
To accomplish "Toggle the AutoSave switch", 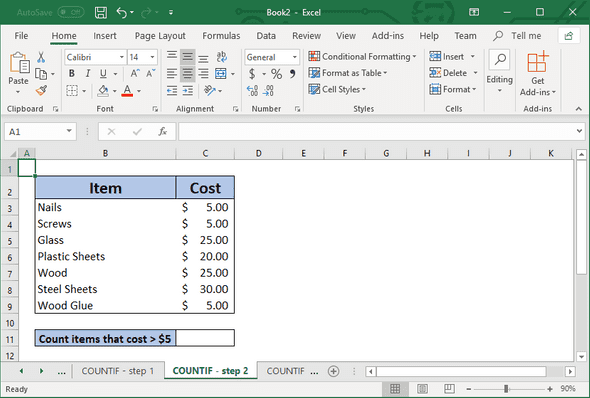I will coord(71,12).
